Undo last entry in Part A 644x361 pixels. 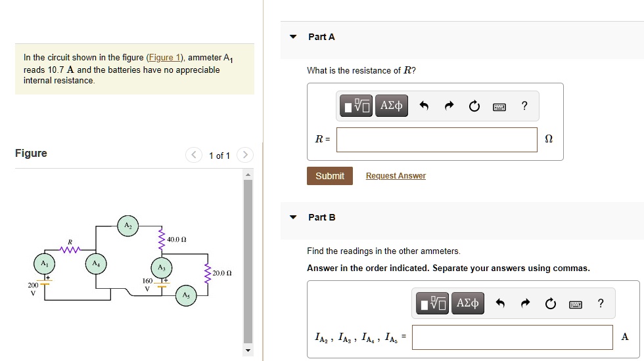[x=424, y=106]
